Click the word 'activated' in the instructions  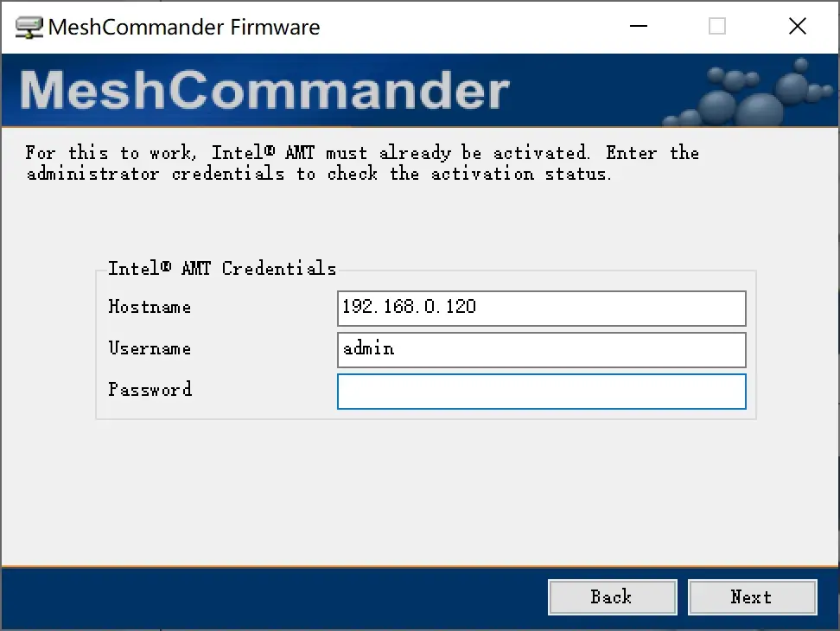pos(540,153)
